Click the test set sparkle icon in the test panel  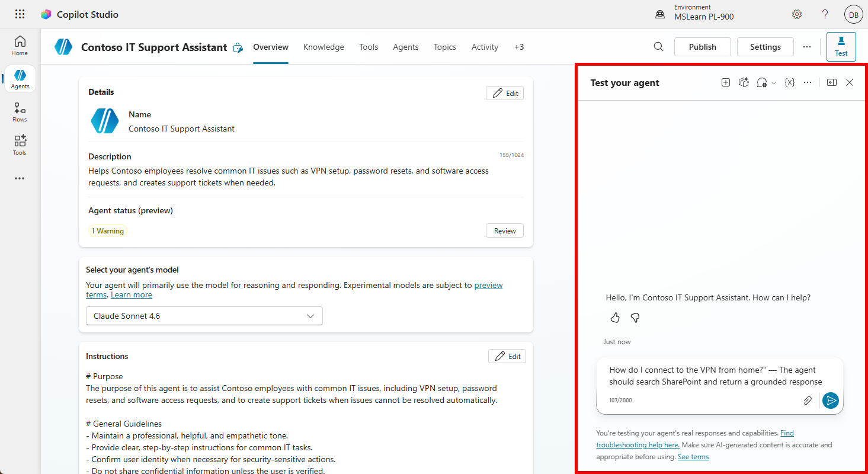[744, 83]
